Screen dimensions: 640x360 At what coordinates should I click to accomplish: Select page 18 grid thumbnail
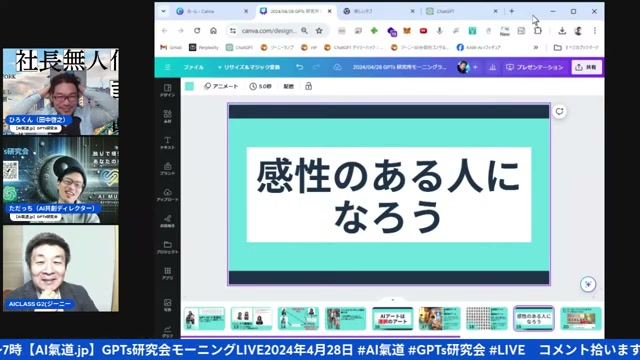click(x=487, y=318)
